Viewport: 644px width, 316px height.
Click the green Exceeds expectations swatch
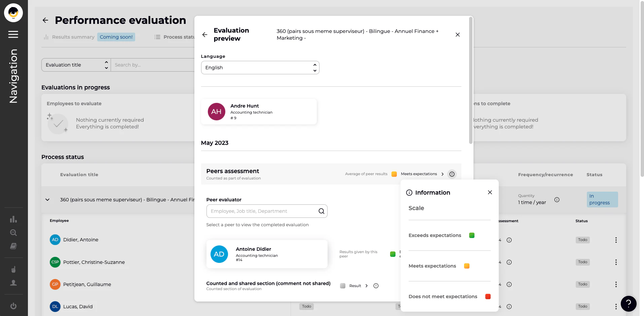[471, 235]
